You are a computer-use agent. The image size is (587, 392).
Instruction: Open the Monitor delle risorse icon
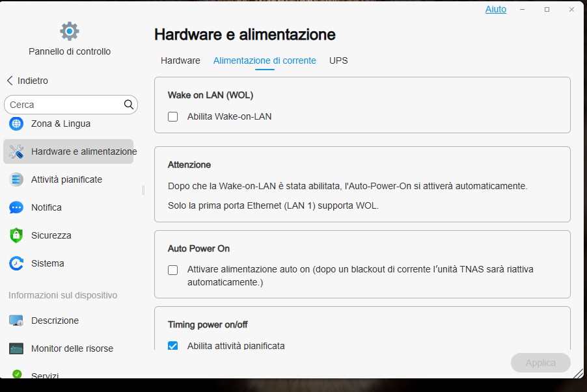tap(16, 348)
